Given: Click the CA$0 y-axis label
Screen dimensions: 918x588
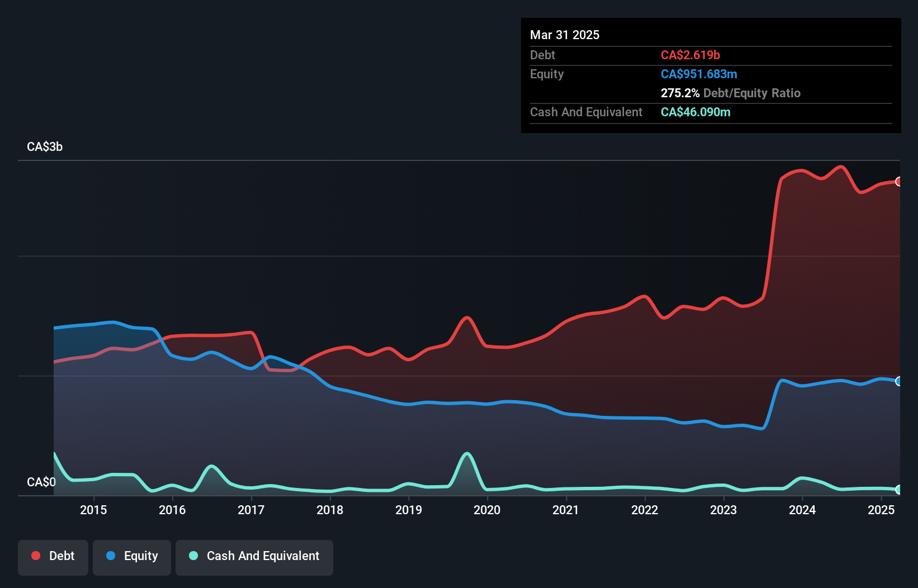Looking at the screenshot, I should pos(41,482).
